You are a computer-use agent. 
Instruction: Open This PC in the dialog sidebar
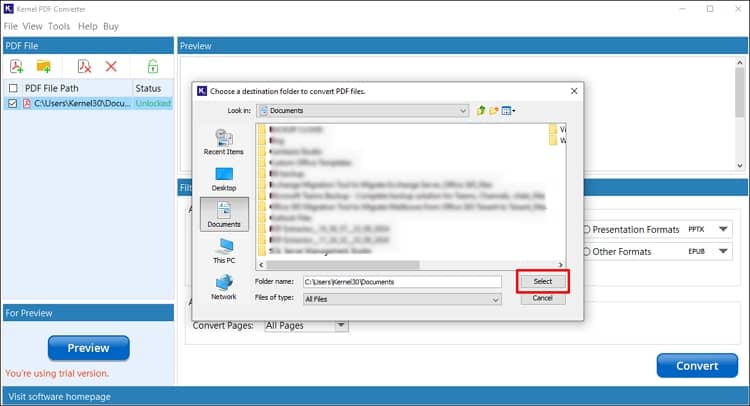(224, 251)
